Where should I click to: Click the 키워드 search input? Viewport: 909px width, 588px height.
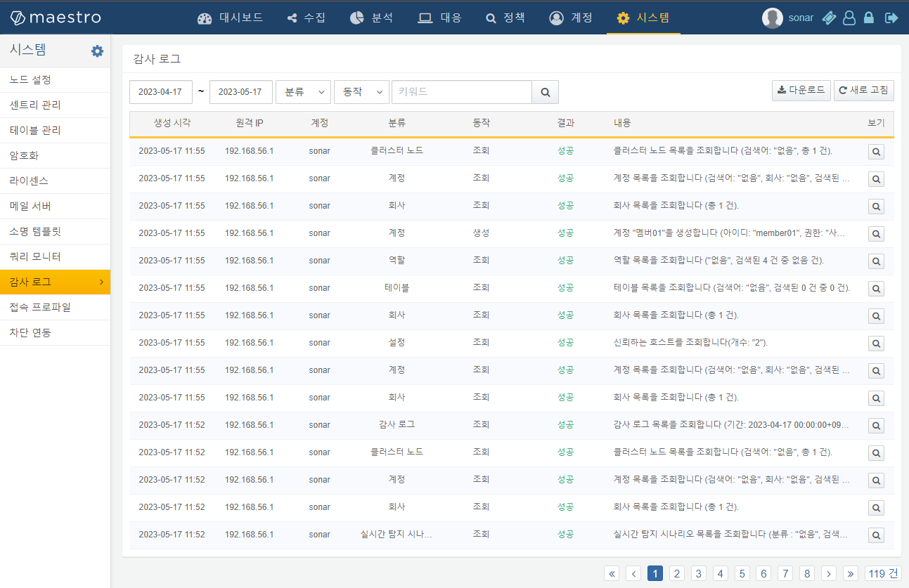coord(462,92)
